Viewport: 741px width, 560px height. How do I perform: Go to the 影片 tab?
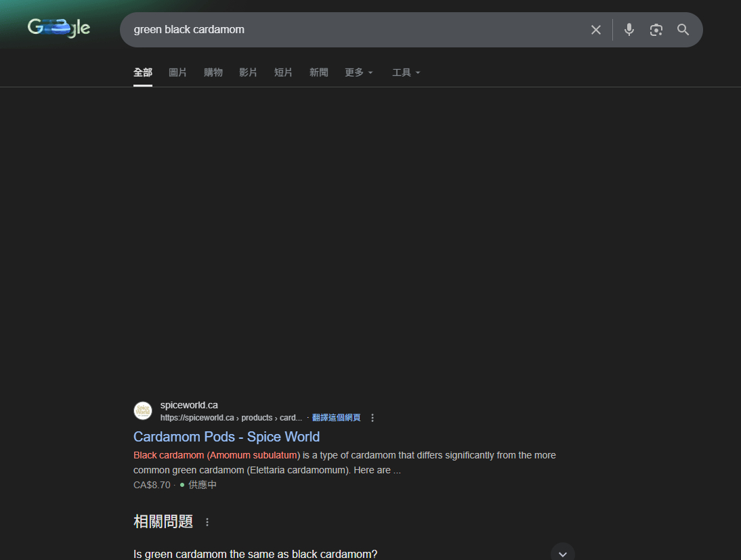tap(249, 72)
